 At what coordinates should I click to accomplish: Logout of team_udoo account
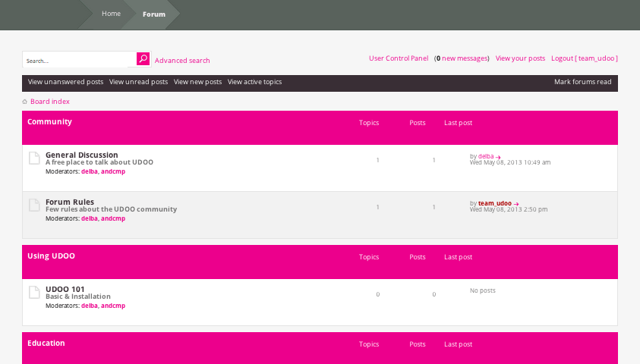coord(585,58)
